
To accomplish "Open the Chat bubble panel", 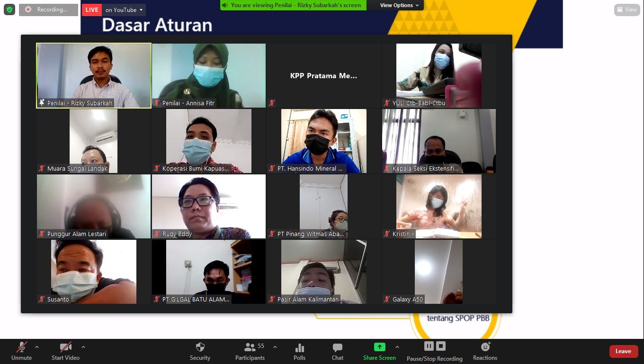I will [338, 348].
